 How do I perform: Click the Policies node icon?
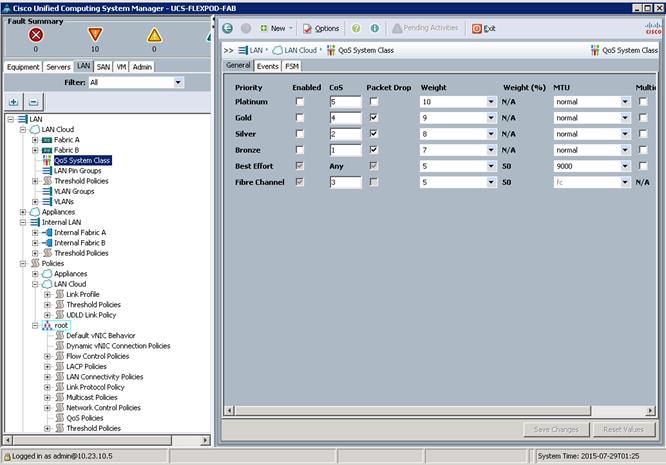[35, 263]
